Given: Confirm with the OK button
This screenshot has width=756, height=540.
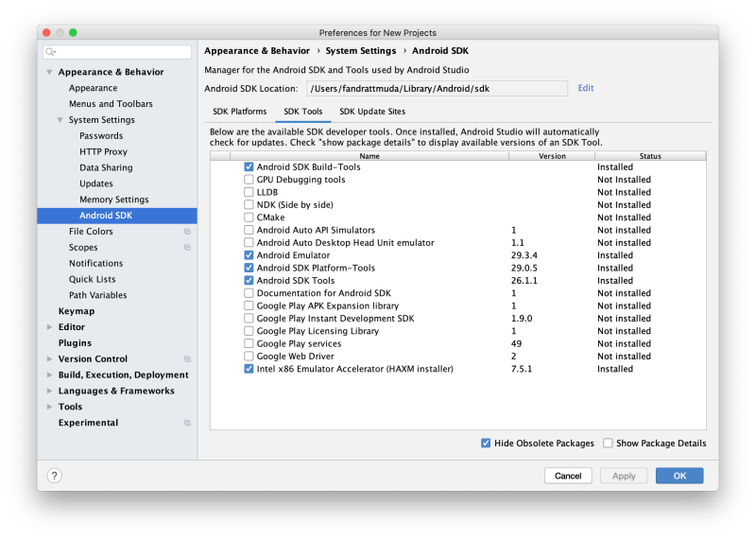Looking at the screenshot, I should (679, 476).
